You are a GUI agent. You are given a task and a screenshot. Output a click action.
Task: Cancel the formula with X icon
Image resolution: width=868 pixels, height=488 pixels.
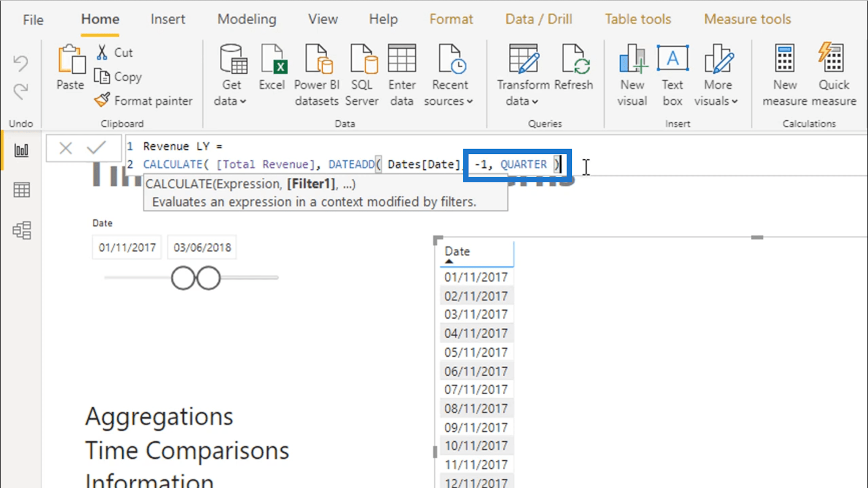66,148
